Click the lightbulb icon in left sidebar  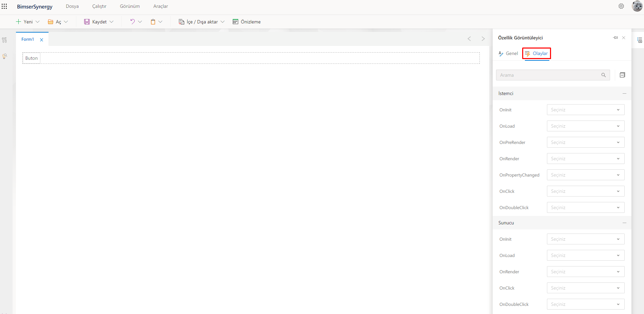coord(4,56)
